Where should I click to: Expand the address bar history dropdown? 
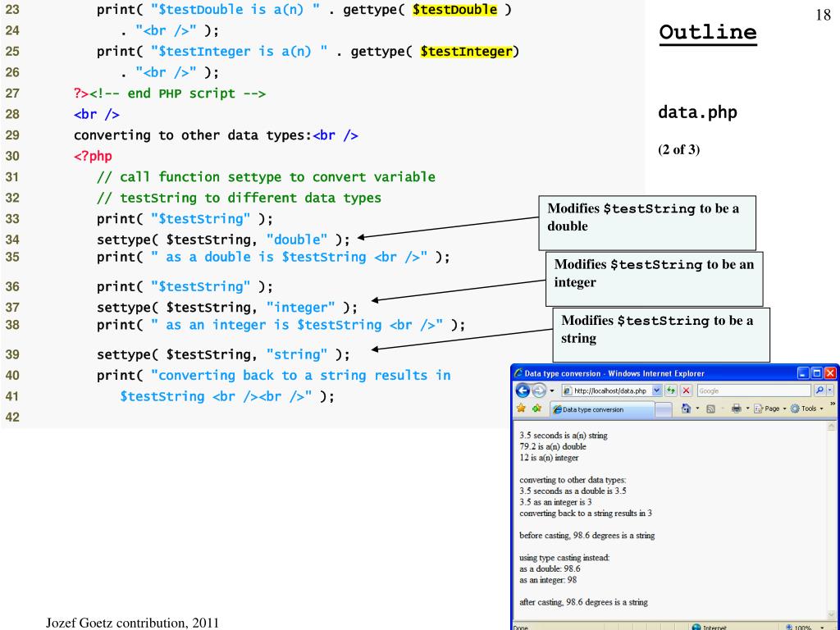click(x=657, y=391)
